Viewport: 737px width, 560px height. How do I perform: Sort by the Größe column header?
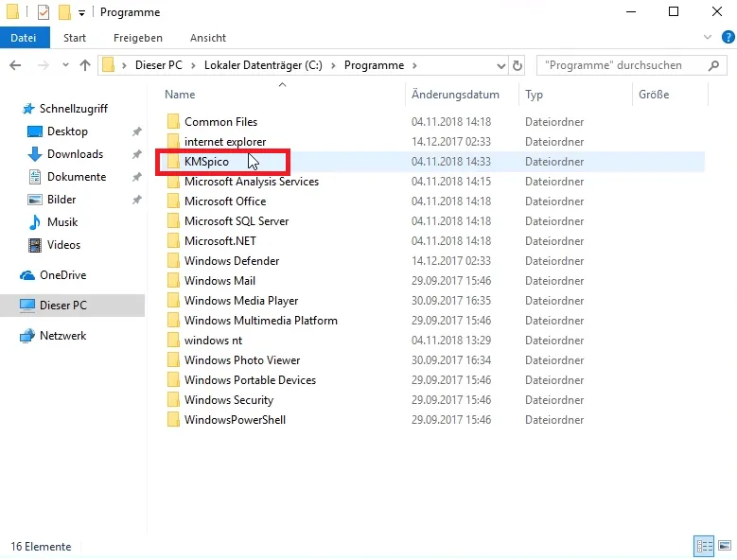tap(654, 95)
